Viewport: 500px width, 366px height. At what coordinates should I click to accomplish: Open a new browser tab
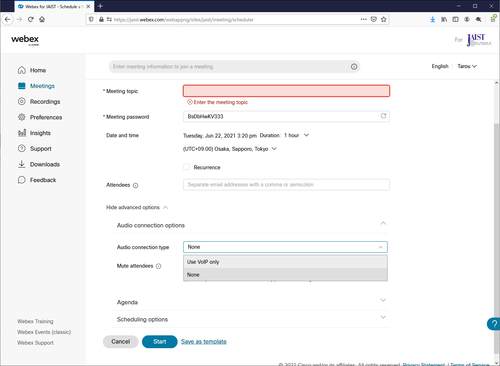pos(100,6)
